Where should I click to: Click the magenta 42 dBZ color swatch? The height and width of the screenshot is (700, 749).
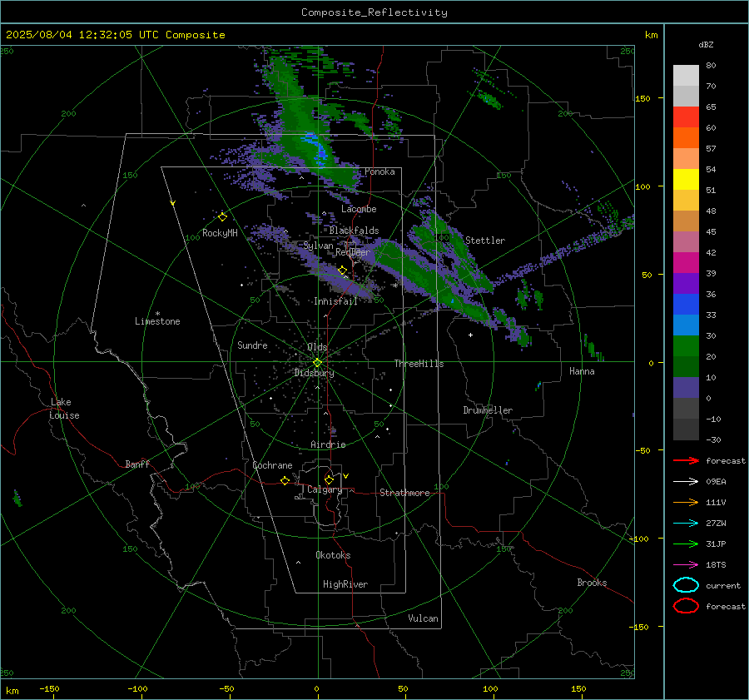pos(686,263)
